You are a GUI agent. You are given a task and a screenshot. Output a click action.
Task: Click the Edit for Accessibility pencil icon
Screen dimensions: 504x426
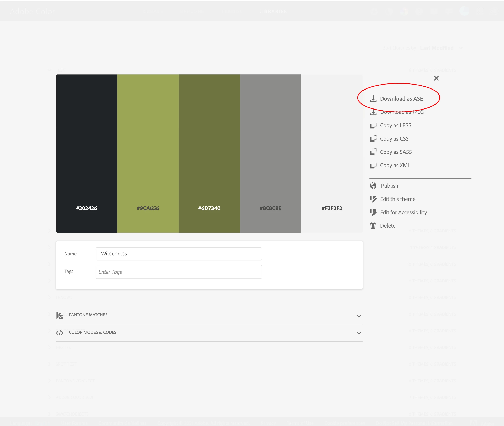tap(373, 212)
